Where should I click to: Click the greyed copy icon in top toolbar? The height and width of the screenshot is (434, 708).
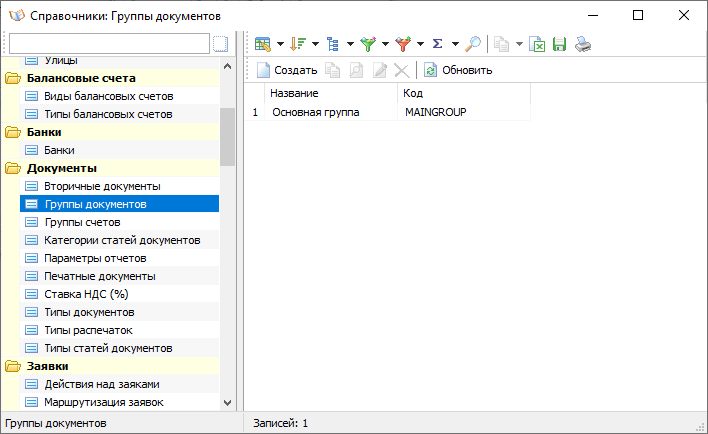tap(501, 44)
